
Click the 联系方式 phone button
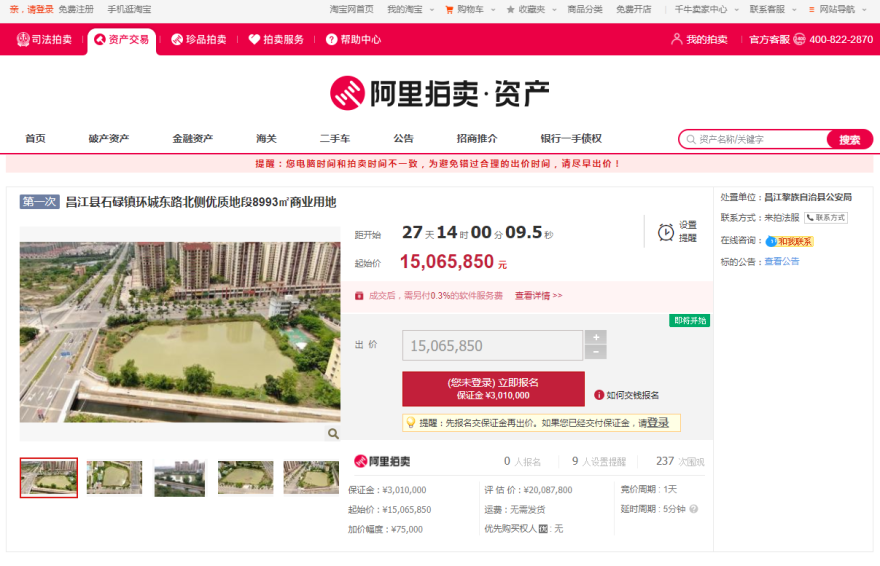826,218
